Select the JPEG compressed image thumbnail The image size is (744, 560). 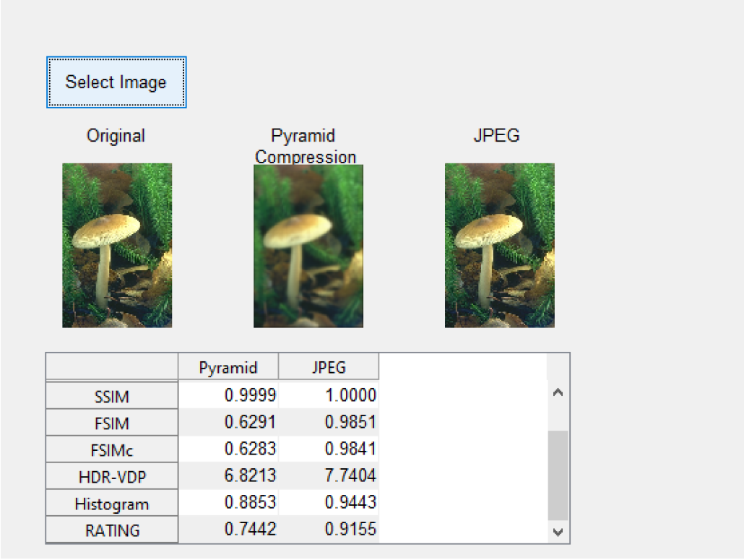pyautogui.click(x=500, y=246)
